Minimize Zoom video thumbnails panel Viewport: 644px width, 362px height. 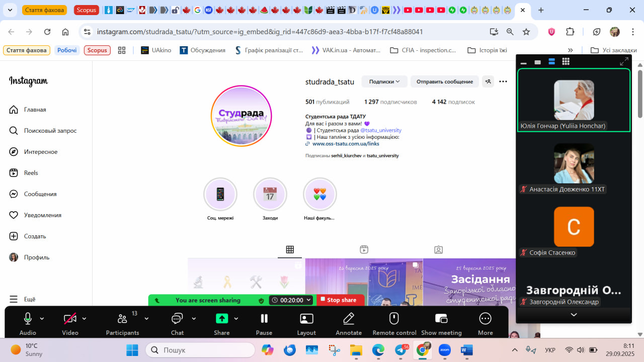523,63
